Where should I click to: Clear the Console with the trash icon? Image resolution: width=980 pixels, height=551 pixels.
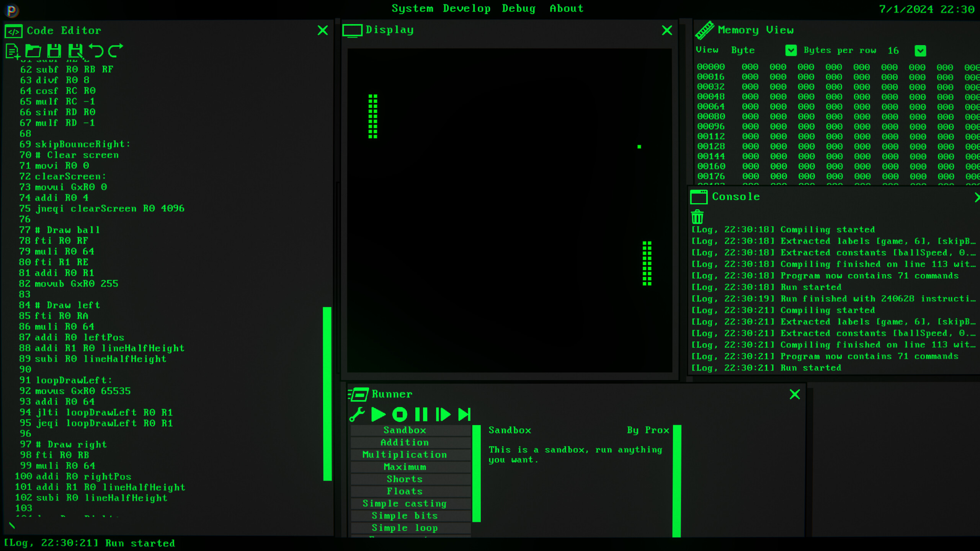tap(697, 217)
